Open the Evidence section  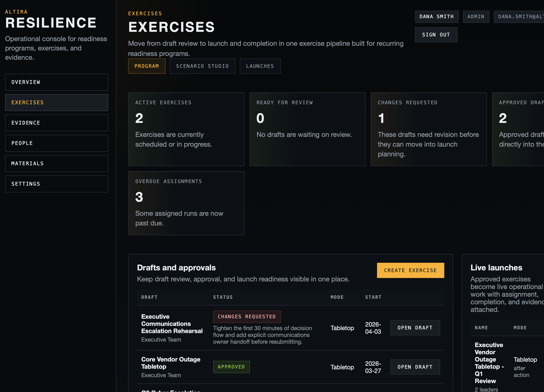pos(56,123)
